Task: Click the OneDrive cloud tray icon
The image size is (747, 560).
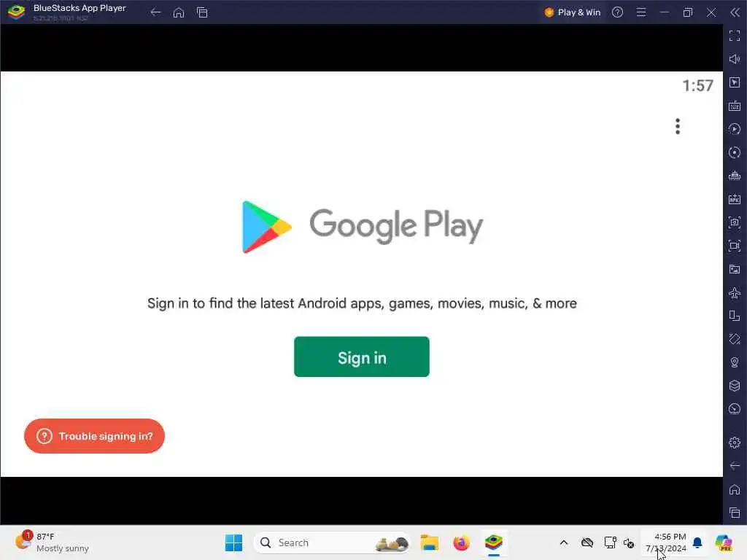Action: (x=587, y=542)
